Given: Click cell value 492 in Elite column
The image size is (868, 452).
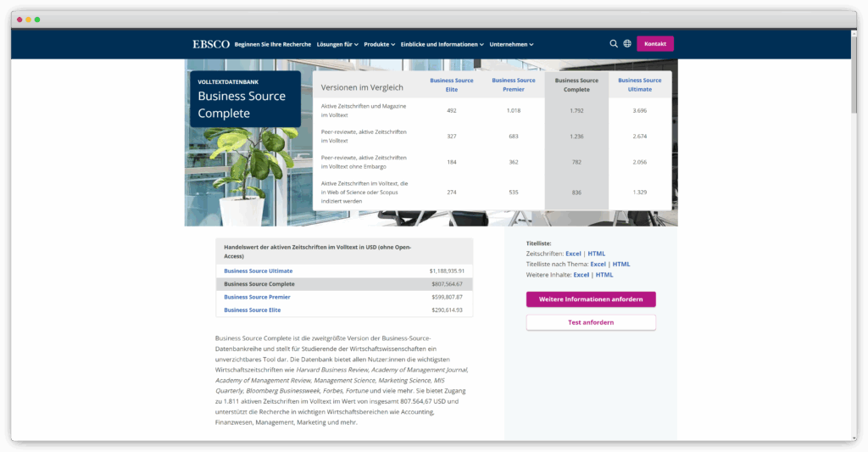Looking at the screenshot, I should tap(452, 111).
